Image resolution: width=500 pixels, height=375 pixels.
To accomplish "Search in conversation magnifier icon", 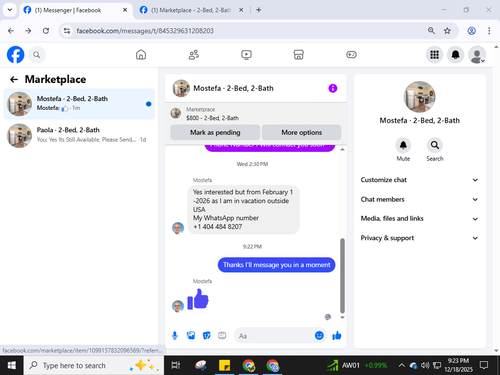I will point(435,145).
